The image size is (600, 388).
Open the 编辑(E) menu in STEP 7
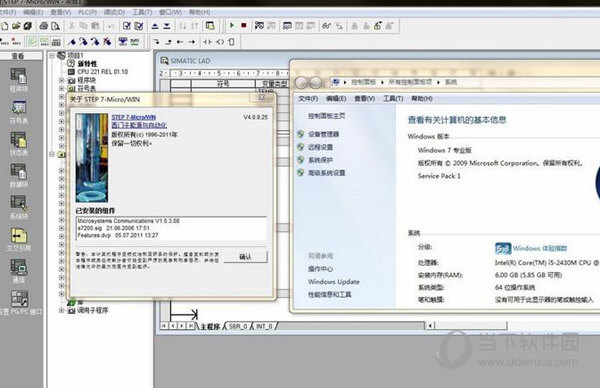[33, 12]
